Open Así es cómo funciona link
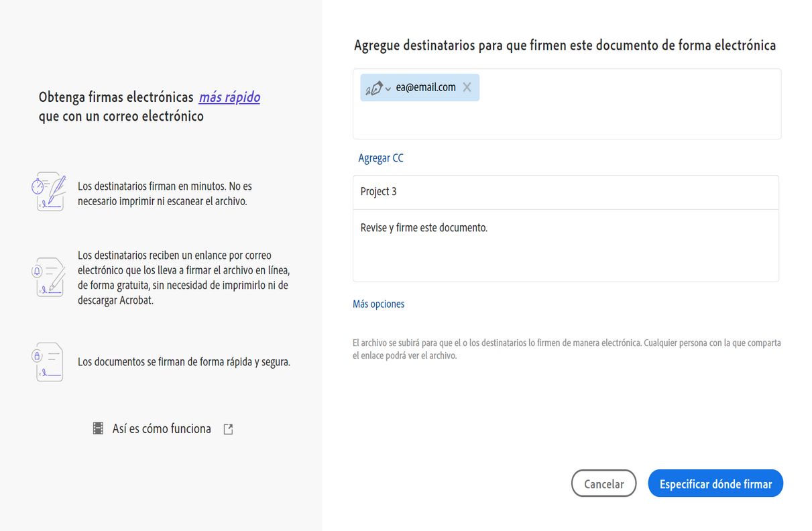 point(162,428)
